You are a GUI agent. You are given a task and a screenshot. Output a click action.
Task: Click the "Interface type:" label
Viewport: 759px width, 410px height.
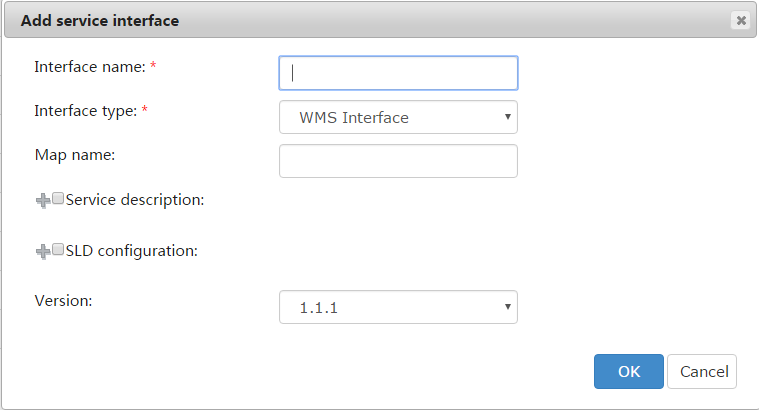click(x=86, y=111)
